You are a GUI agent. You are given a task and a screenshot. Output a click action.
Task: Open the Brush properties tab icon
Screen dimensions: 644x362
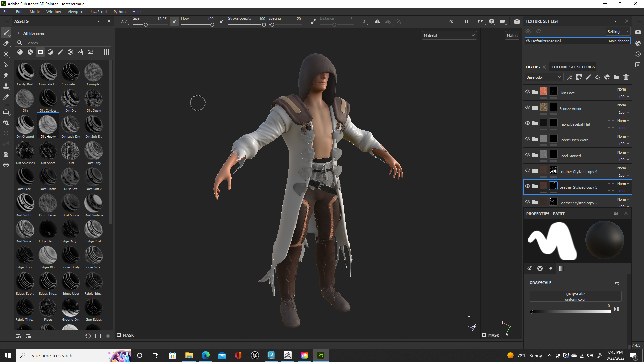(x=530, y=268)
